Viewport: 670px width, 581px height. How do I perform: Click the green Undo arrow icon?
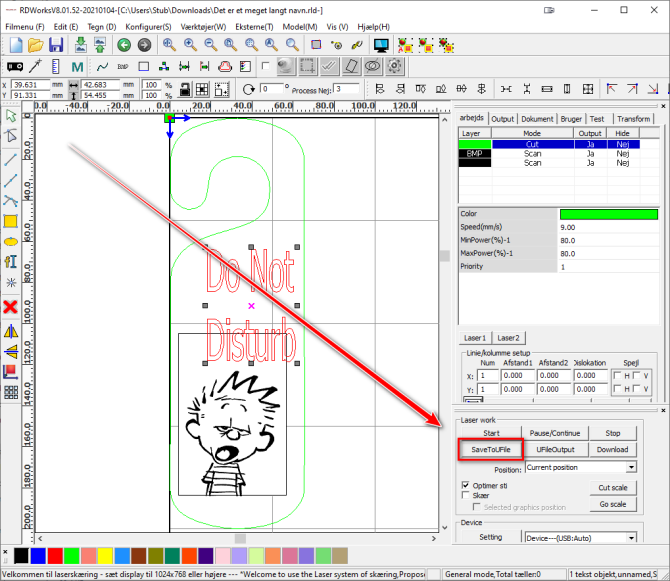124,45
